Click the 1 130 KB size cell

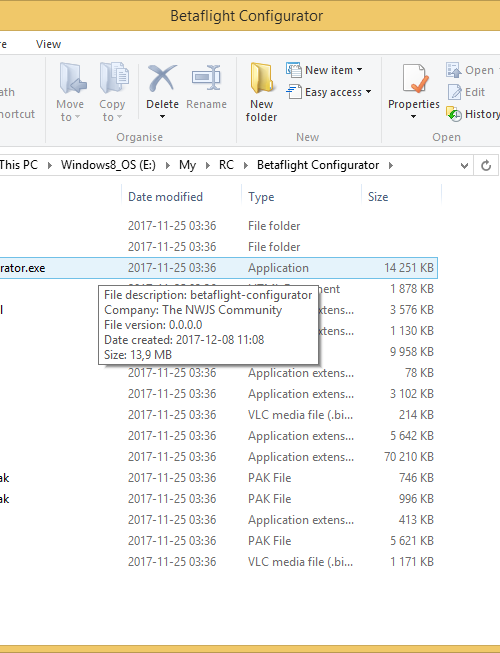(412, 331)
